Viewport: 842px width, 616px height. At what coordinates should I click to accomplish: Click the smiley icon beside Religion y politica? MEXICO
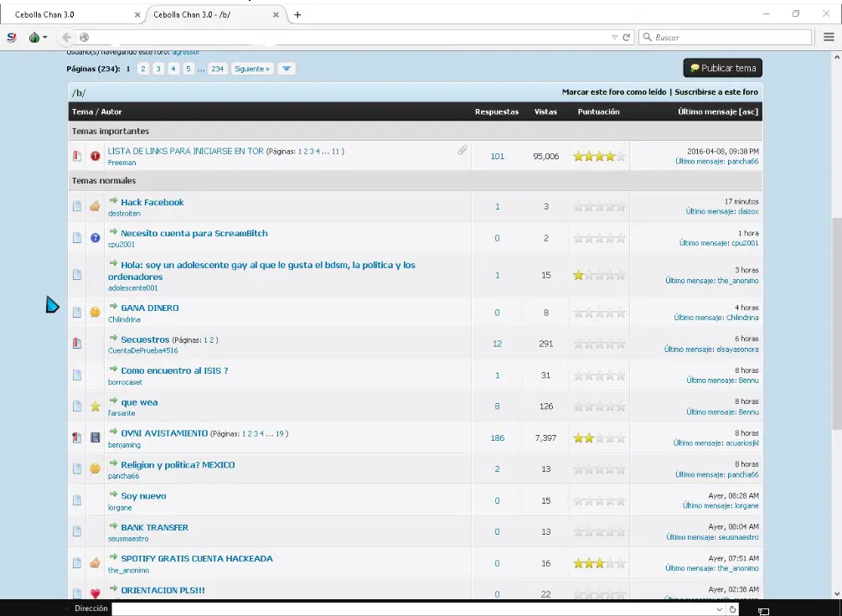point(95,468)
